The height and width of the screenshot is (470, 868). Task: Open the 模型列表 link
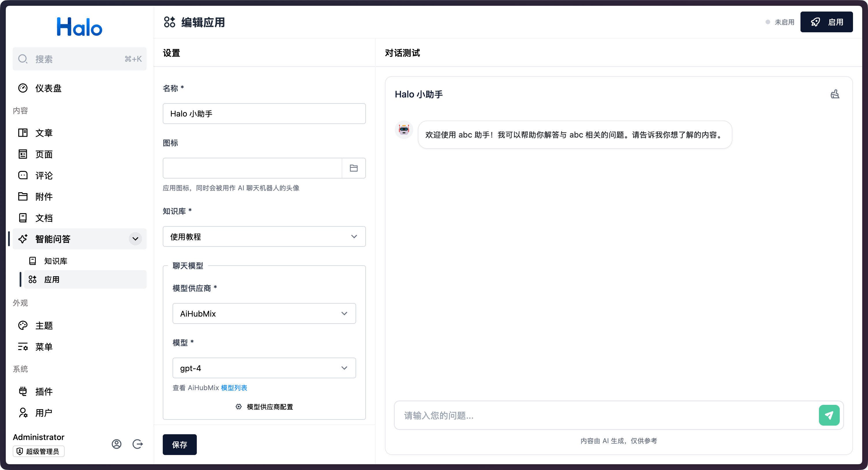[x=234, y=388]
